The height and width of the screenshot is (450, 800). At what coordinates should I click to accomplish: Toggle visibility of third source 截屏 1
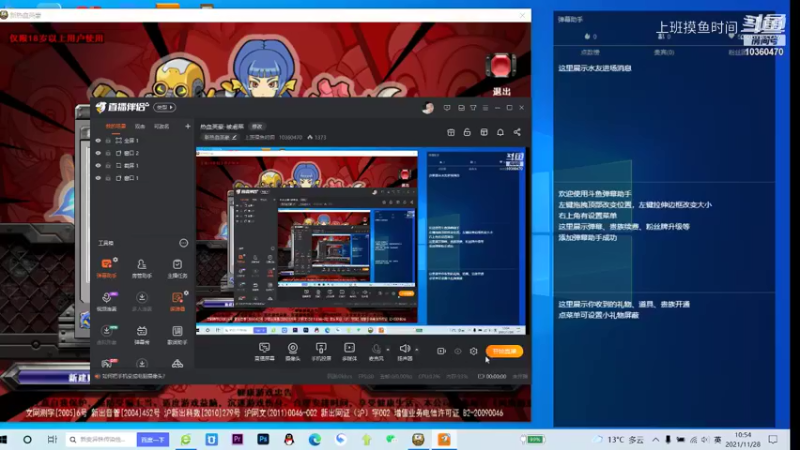(98, 165)
